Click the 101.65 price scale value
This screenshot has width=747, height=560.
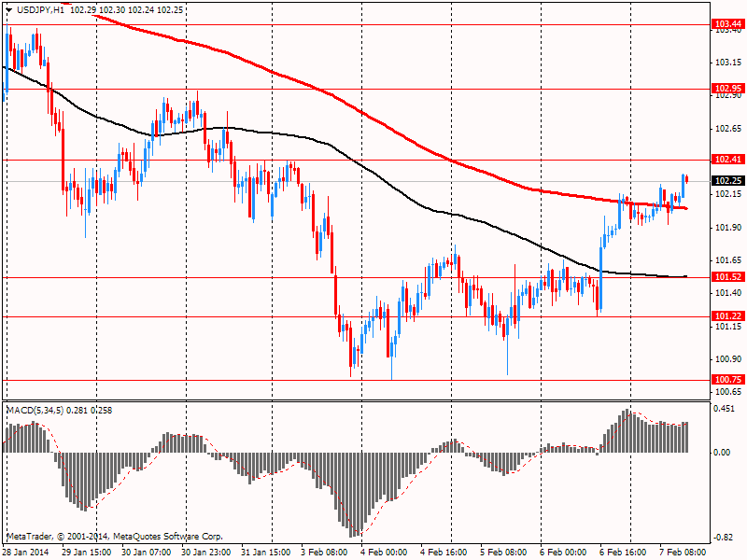tap(728, 260)
